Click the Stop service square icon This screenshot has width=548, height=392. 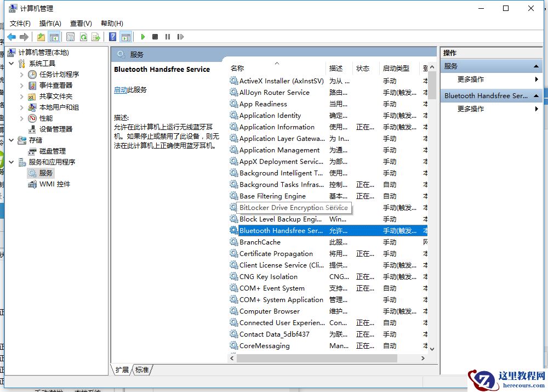pos(155,37)
